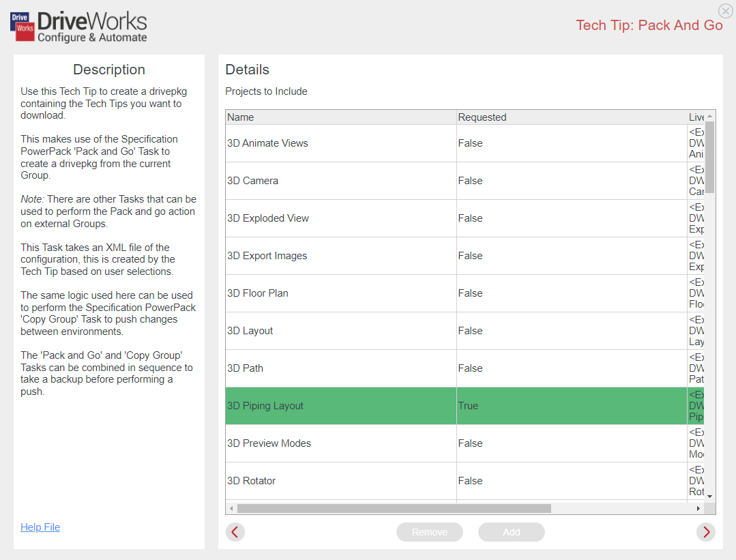Select the 3D Floor Plan project
The width and height of the screenshot is (736, 560).
341,293
